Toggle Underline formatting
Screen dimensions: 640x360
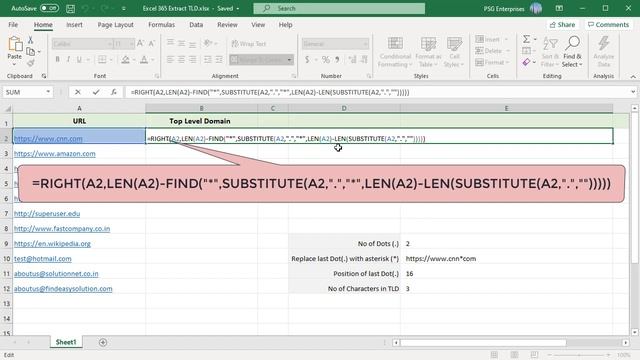tap(79, 60)
